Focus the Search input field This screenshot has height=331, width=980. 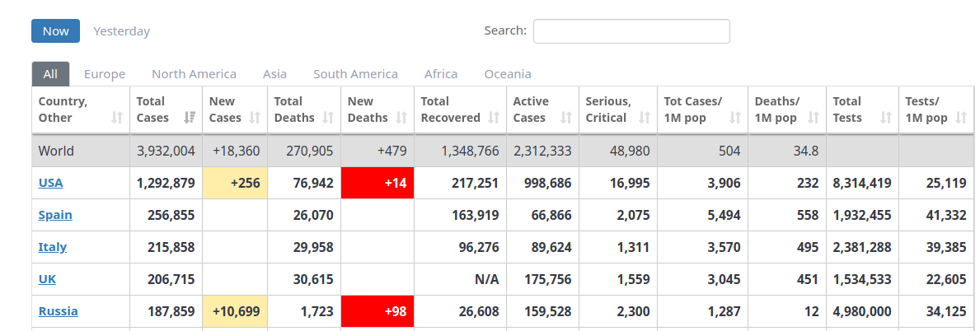631,31
